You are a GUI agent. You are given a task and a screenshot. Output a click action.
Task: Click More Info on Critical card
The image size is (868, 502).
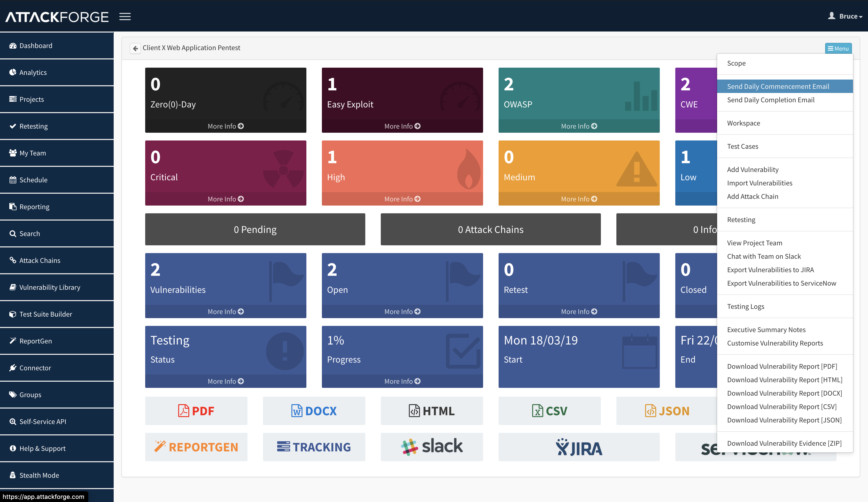click(226, 199)
